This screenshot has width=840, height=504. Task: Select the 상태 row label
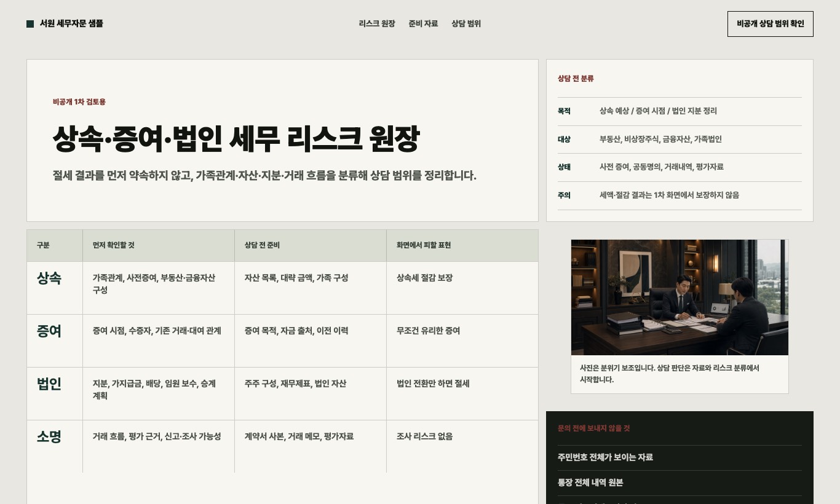pyautogui.click(x=564, y=167)
